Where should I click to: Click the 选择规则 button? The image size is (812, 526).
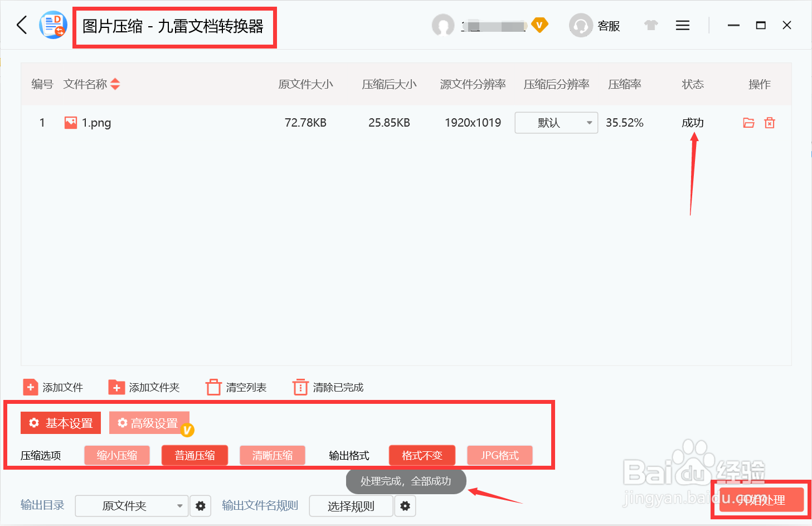click(351, 506)
